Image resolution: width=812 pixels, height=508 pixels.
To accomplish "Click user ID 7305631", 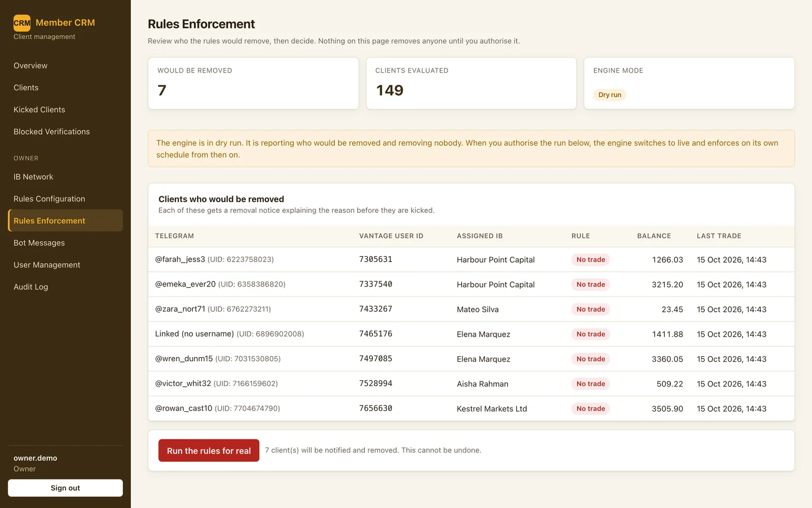I will click(x=376, y=259).
